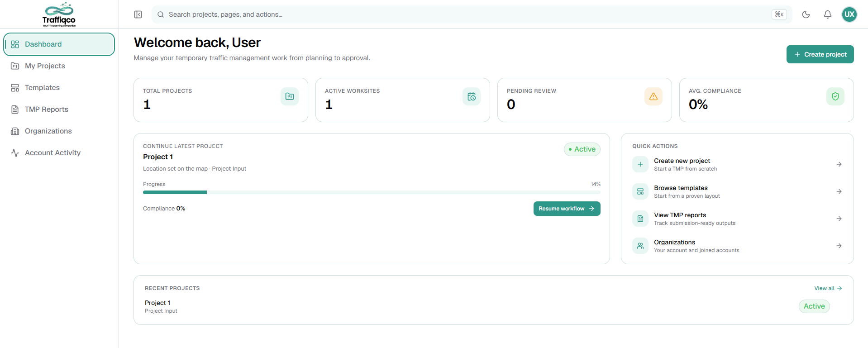Click the Active badge in Recent Projects
Image resolution: width=868 pixels, height=348 pixels.
814,306
